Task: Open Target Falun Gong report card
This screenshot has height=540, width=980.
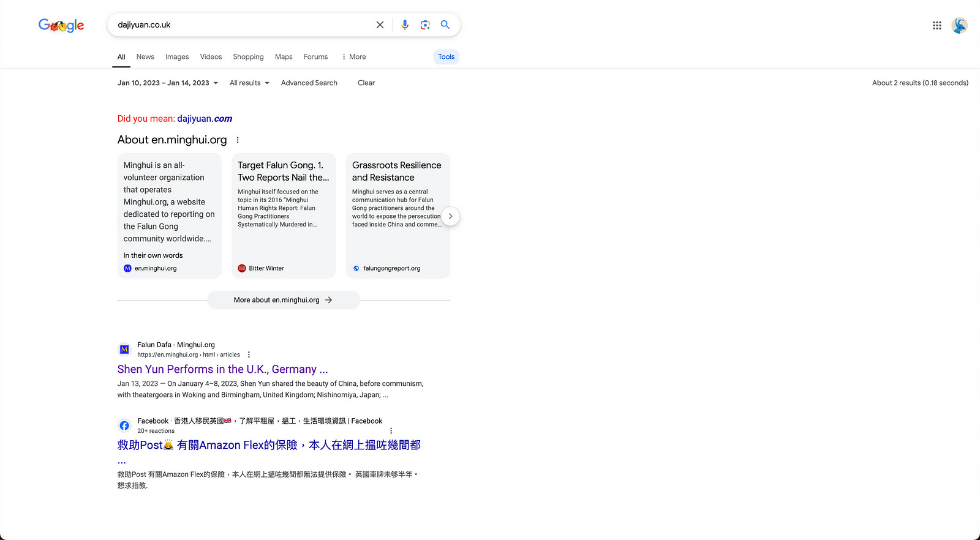Action: click(284, 216)
